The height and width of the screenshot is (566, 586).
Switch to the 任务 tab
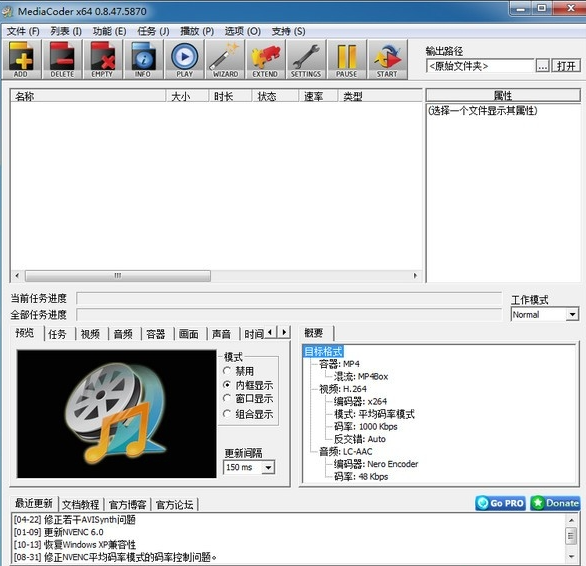tap(57, 334)
